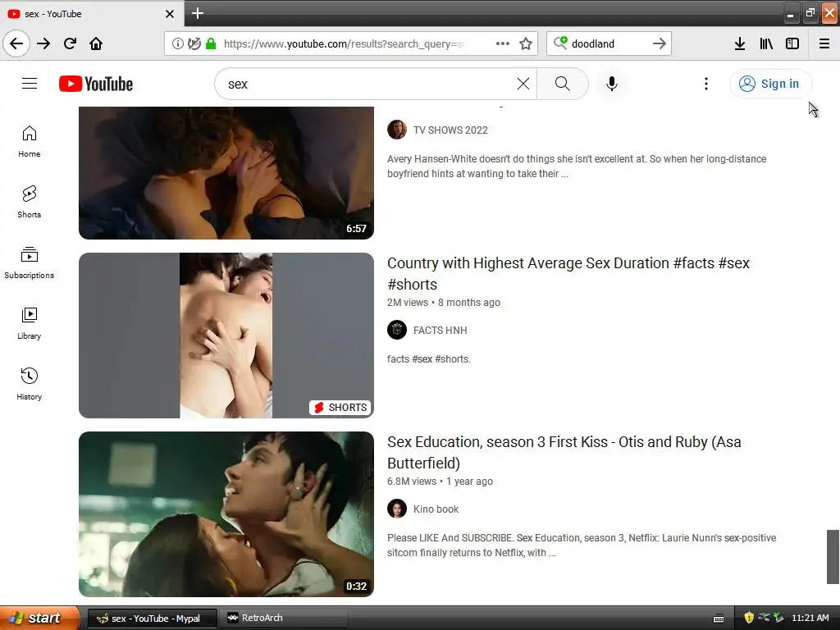The image size is (840, 630).
Task: Click the page vertical scrollbar thumb
Action: tap(832, 557)
